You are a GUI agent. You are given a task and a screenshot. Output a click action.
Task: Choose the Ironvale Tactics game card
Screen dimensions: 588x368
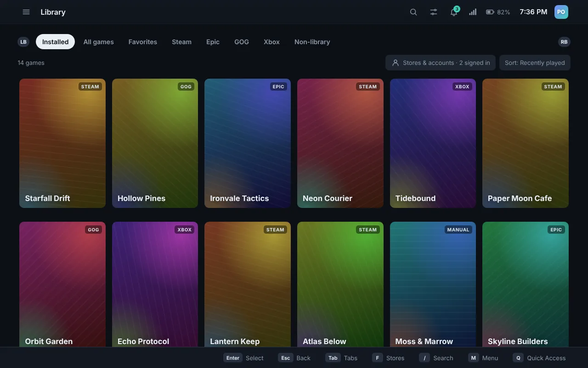(x=248, y=143)
